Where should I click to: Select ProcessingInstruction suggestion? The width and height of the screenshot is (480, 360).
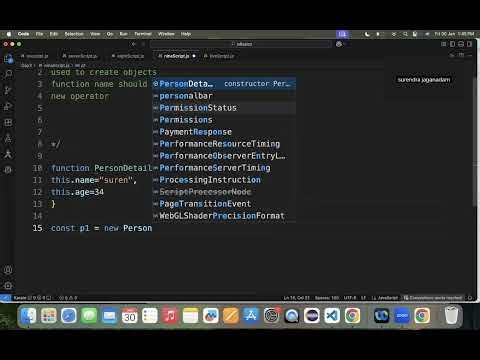(x=224, y=180)
